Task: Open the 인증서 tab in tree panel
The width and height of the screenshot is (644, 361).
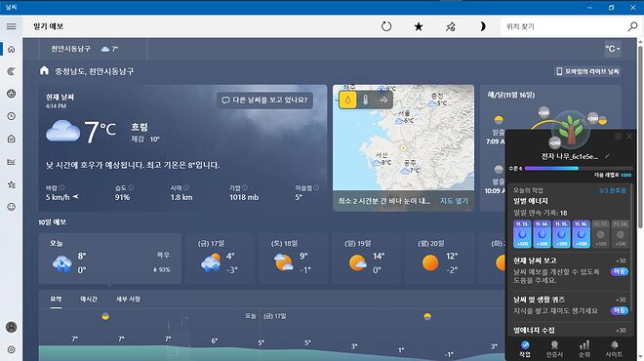Action: pos(554,348)
